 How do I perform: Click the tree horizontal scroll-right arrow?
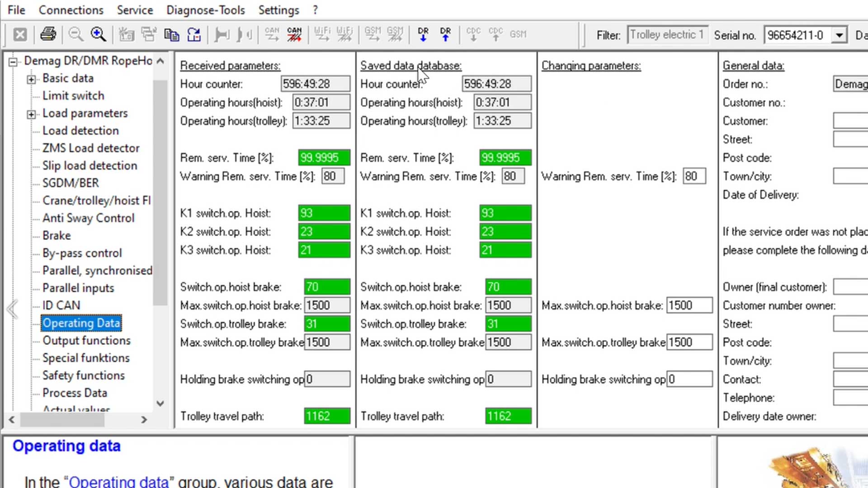(144, 420)
